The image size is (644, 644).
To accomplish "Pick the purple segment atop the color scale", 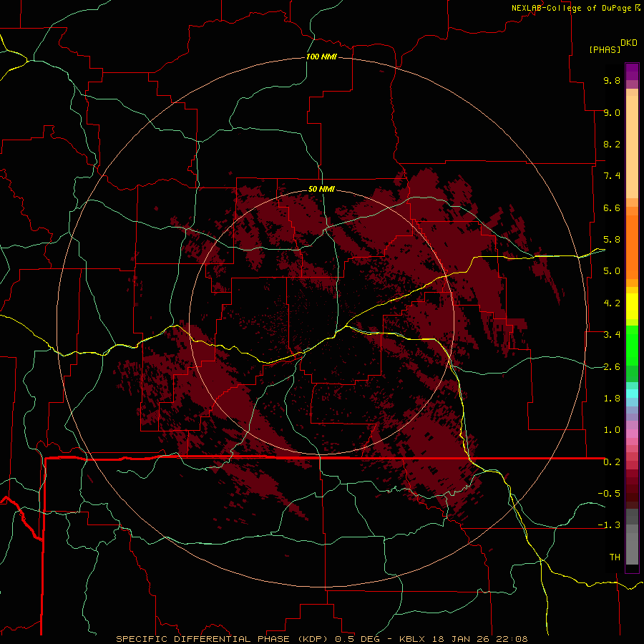I will [x=632, y=72].
